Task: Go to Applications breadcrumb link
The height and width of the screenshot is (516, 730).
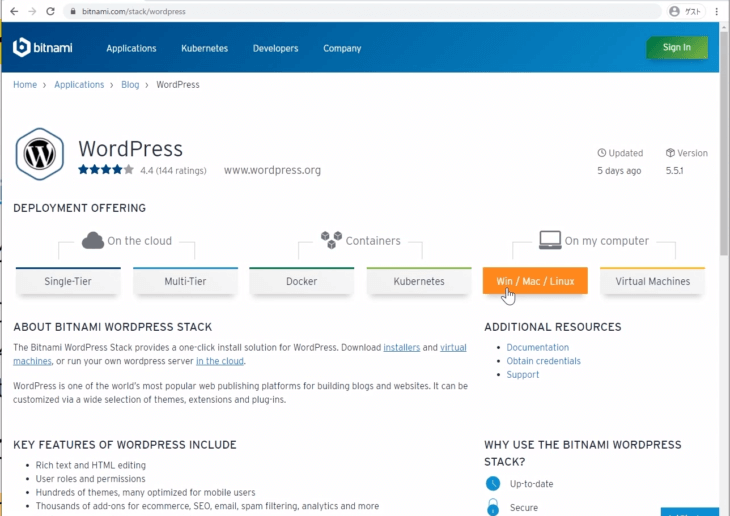Action: pyautogui.click(x=79, y=85)
